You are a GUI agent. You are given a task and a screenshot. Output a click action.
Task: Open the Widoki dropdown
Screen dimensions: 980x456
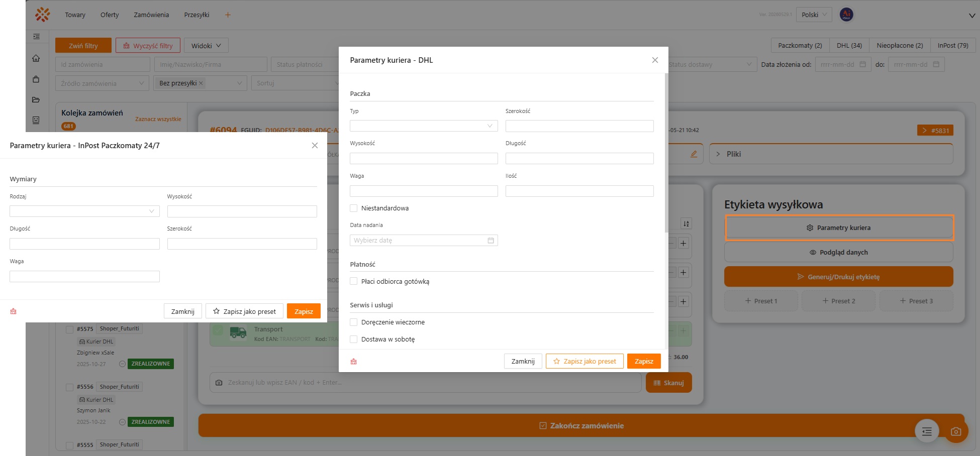[206, 46]
